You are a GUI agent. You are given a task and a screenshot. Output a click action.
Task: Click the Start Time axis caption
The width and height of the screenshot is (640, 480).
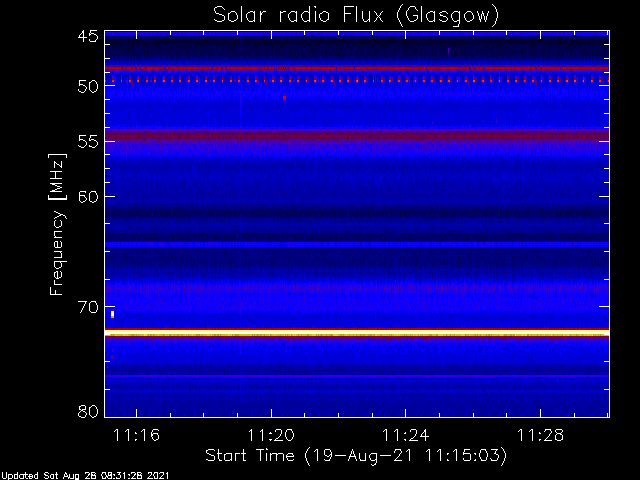[x=356, y=456]
